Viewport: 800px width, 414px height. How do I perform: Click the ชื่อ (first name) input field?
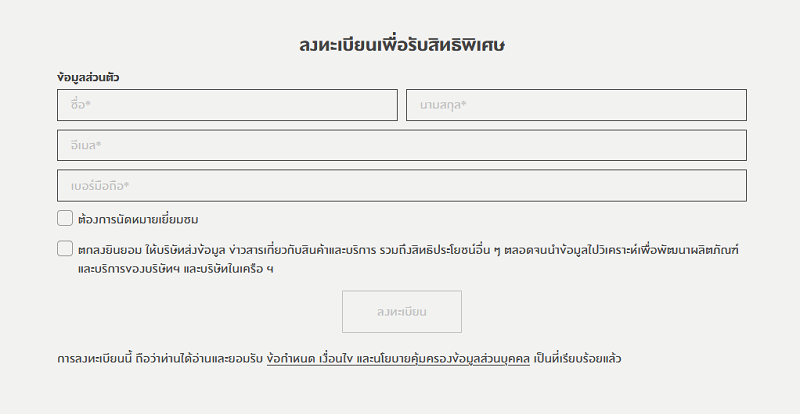228,105
